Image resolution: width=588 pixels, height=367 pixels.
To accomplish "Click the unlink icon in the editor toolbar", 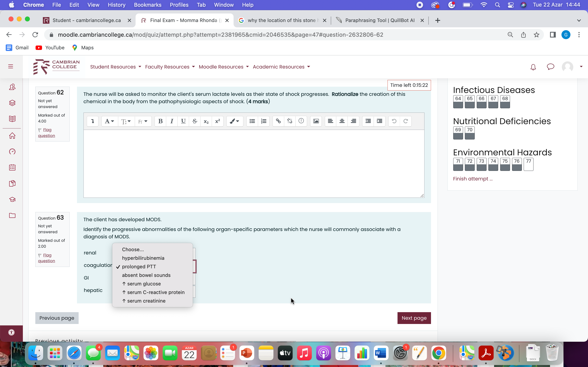I will click(x=290, y=121).
